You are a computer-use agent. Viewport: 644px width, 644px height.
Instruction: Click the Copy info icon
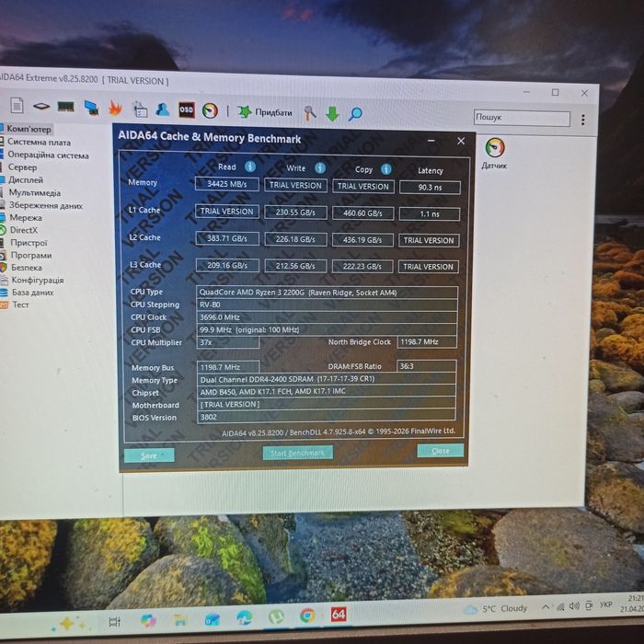385,168
